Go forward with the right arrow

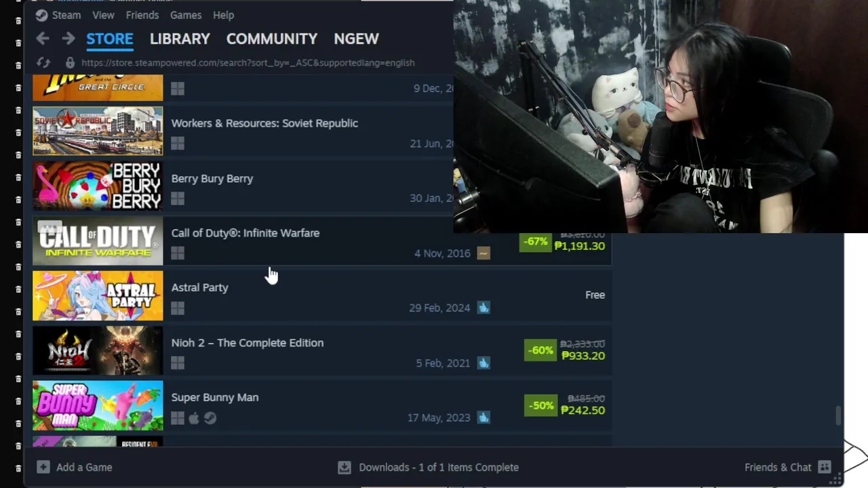click(x=68, y=39)
